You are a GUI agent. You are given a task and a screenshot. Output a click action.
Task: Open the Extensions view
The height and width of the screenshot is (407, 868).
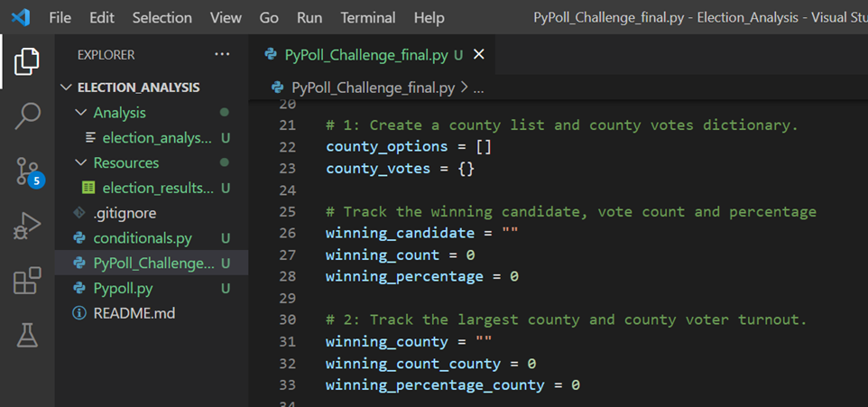pyautogui.click(x=26, y=280)
